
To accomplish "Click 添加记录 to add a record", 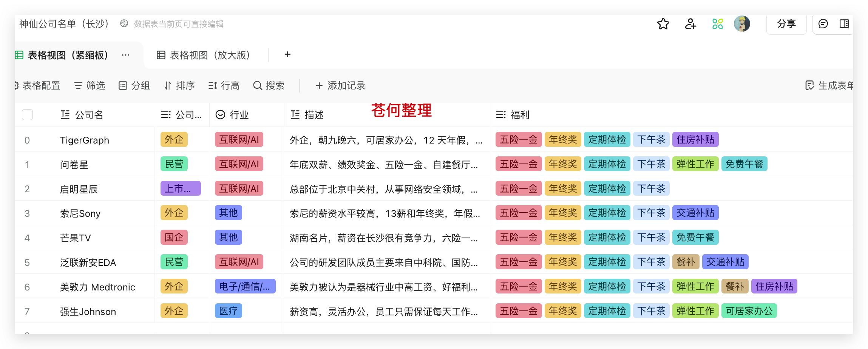I will (340, 86).
